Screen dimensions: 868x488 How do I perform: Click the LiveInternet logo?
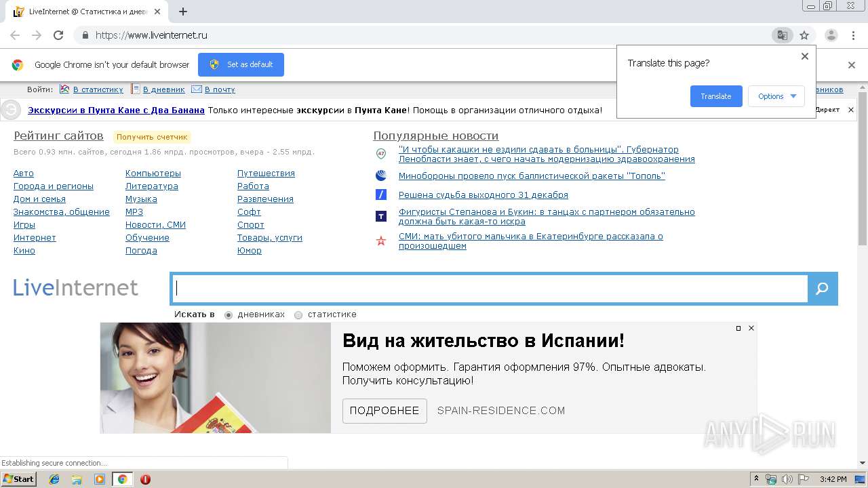click(x=75, y=287)
